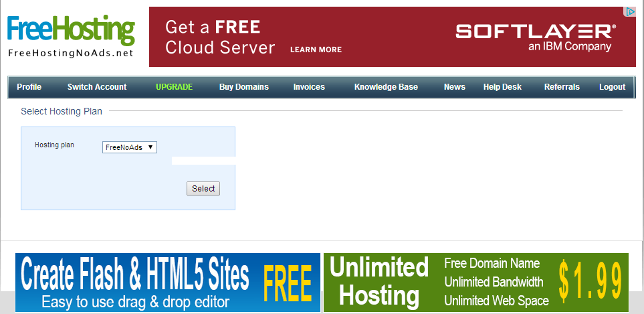This screenshot has height=314, width=644.
Task: Open the Profile menu item
Action: (x=29, y=87)
